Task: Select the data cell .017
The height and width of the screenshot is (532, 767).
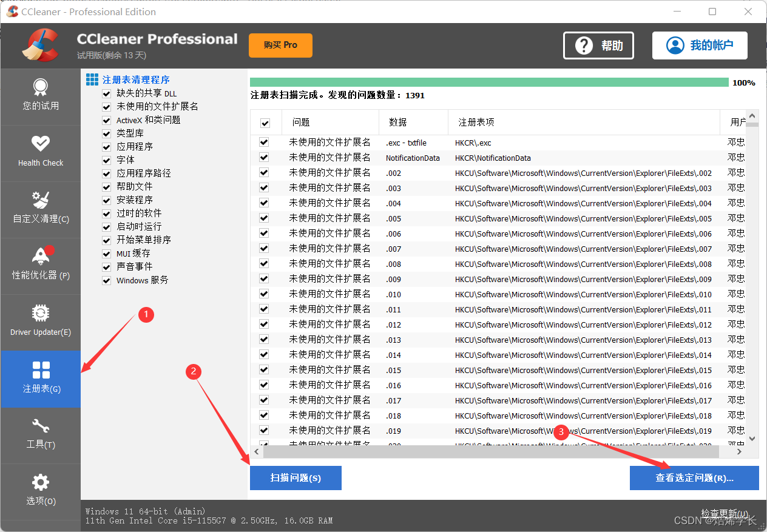Action: click(x=393, y=400)
